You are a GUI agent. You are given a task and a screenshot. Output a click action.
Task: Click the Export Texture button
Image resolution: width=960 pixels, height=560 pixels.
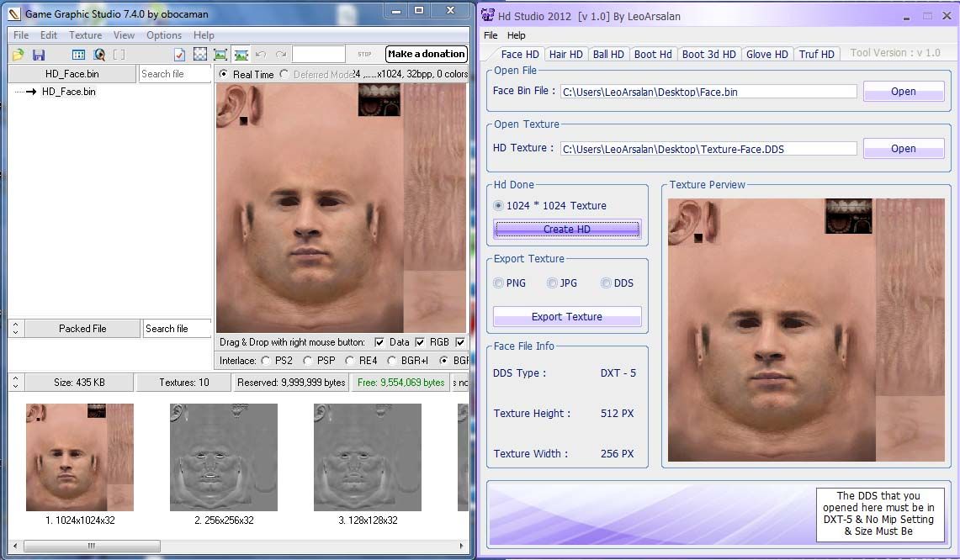[566, 317]
